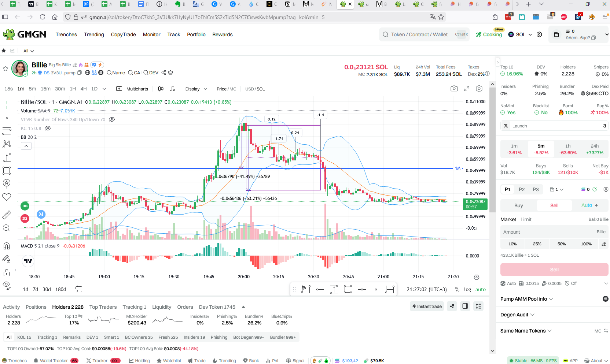610x364 pixels.
Task: Switch to the Top Traders tab
Action: coord(103,307)
